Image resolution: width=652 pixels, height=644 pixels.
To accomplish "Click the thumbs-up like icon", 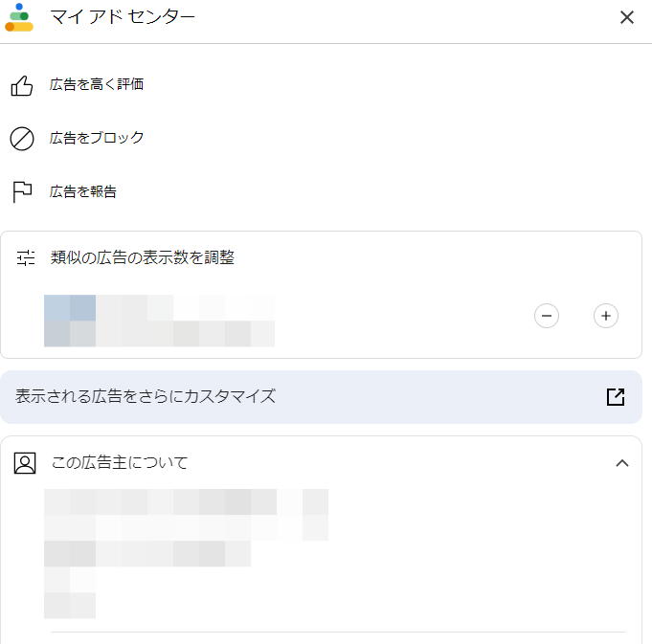I will 22,85.
